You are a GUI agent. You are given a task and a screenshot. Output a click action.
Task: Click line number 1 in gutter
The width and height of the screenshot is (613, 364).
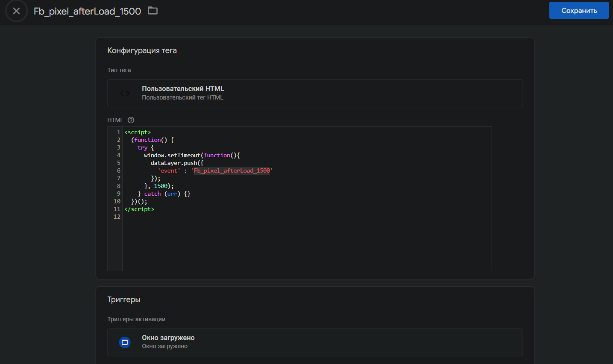(x=118, y=132)
